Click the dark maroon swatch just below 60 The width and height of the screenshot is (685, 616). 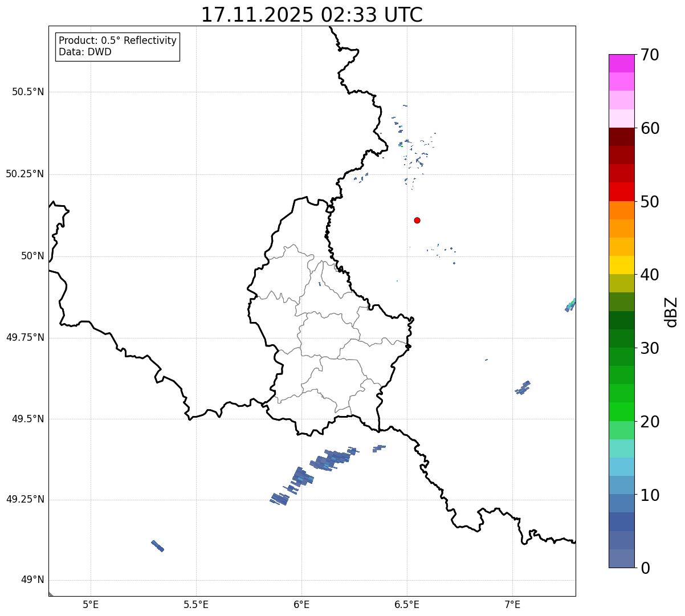622,137
